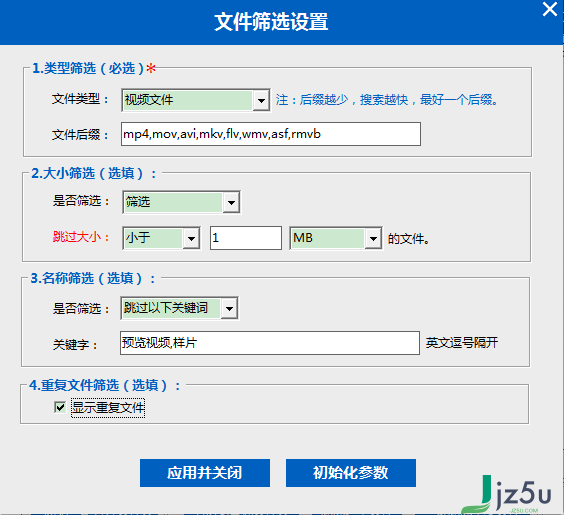
Task: Click the 文件后缀 label
Action: [80, 135]
